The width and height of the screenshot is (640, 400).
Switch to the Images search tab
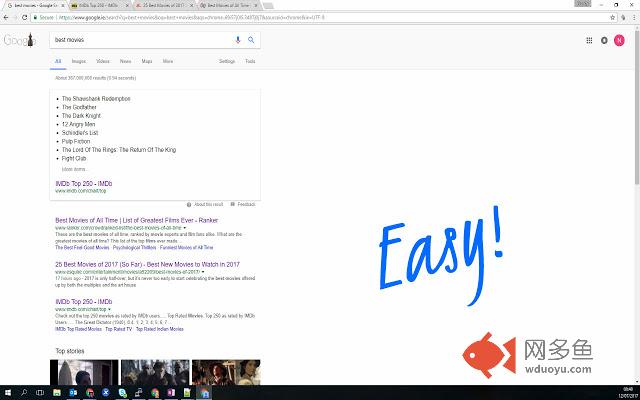[78, 61]
